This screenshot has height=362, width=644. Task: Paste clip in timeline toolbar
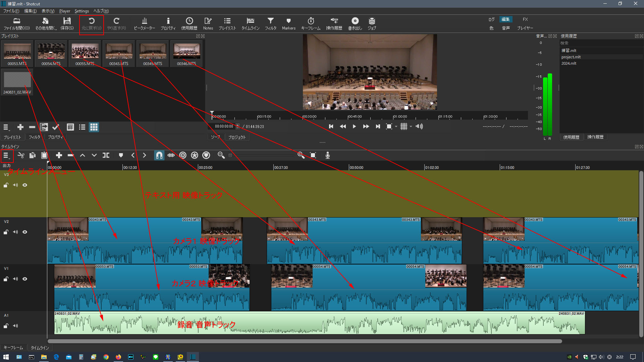[44, 155]
